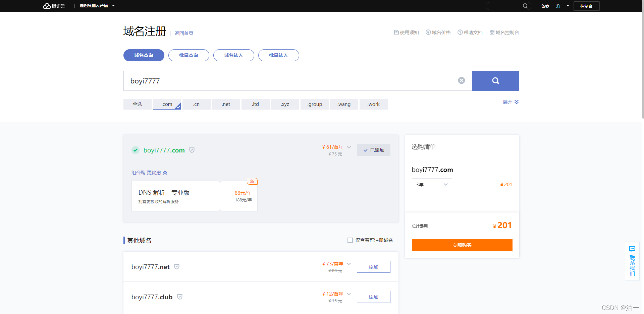
Task: Click the boyi7777.net domain name
Action: pyautogui.click(x=151, y=267)
